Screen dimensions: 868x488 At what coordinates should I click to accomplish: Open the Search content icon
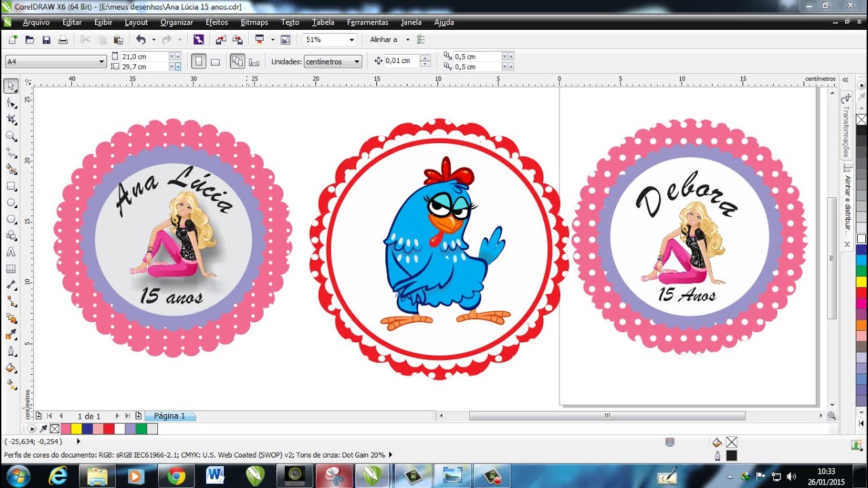[x=199, y=40]
